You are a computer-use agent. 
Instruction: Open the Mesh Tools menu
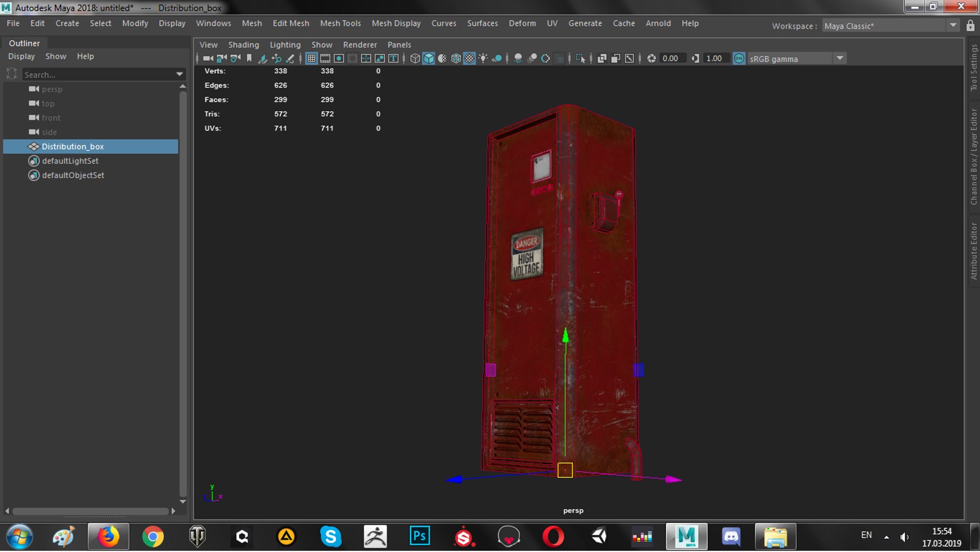click(x=340, y=23)
